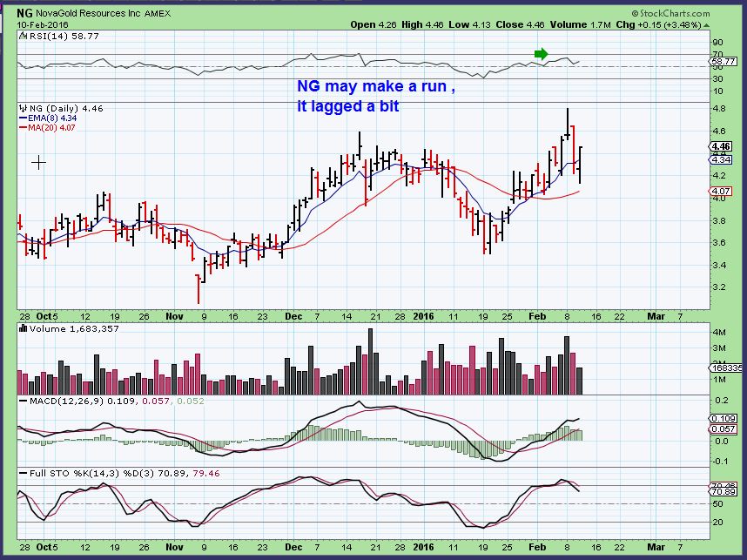The image size is (747, 560).
Task: Click the 4M volume axis label
Action: tap(719, 332)
